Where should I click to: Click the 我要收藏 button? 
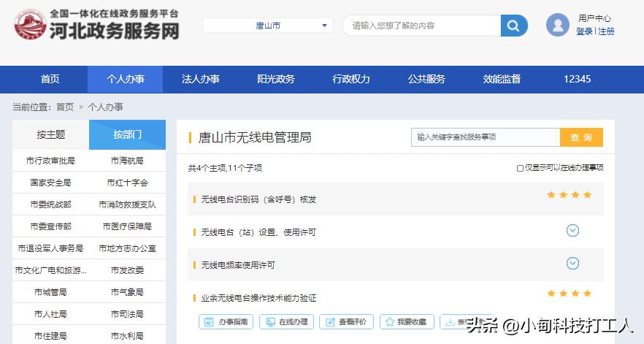coord(407,322)
